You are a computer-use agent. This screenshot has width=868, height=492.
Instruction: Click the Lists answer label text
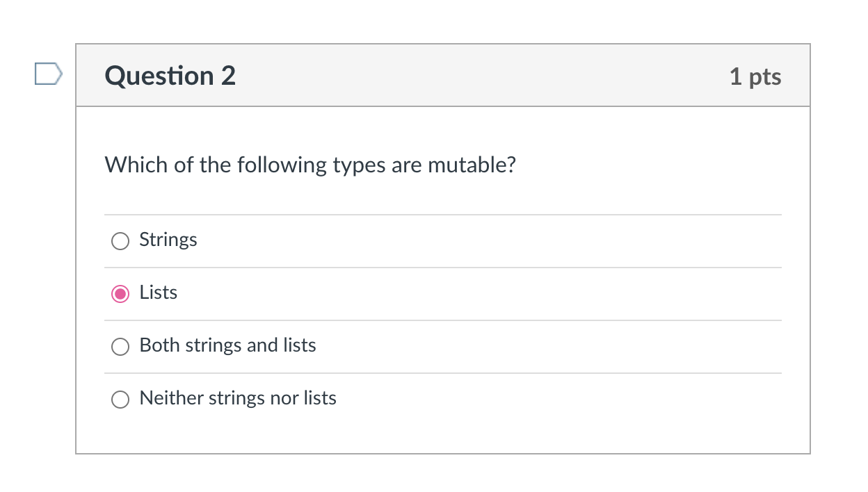click(159, 293)
